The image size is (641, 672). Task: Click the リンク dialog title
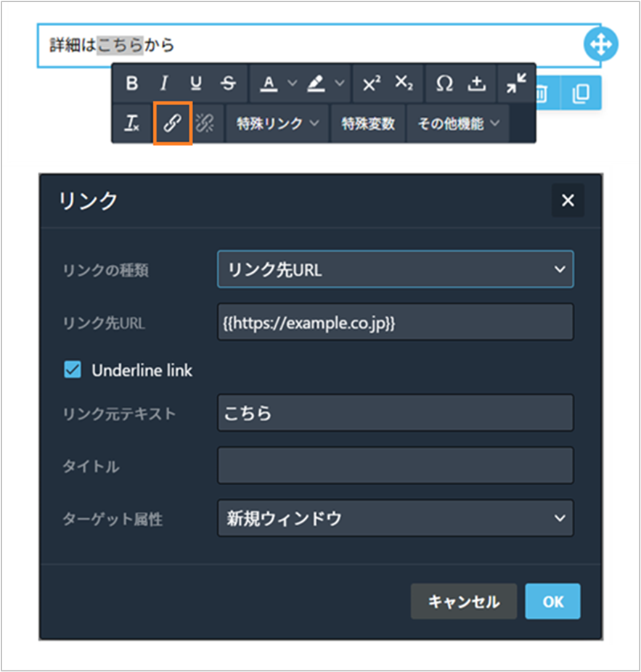click(x=88, y=200)
